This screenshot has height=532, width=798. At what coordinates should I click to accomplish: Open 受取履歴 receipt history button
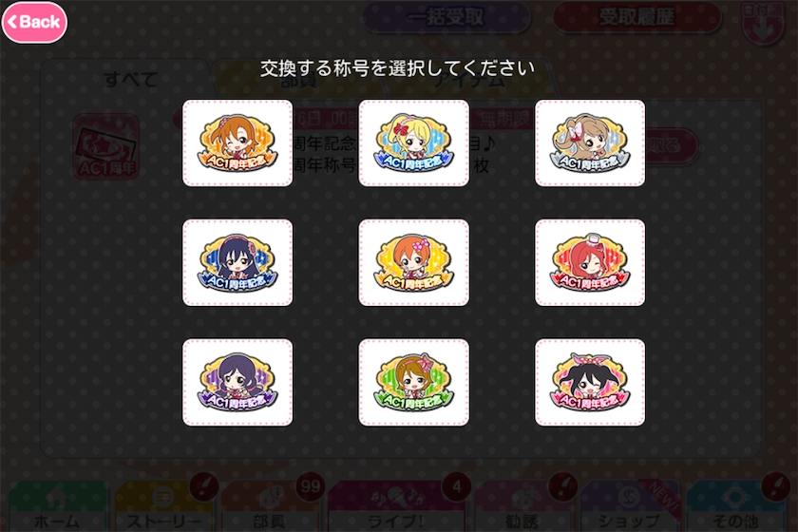[637, 17]
